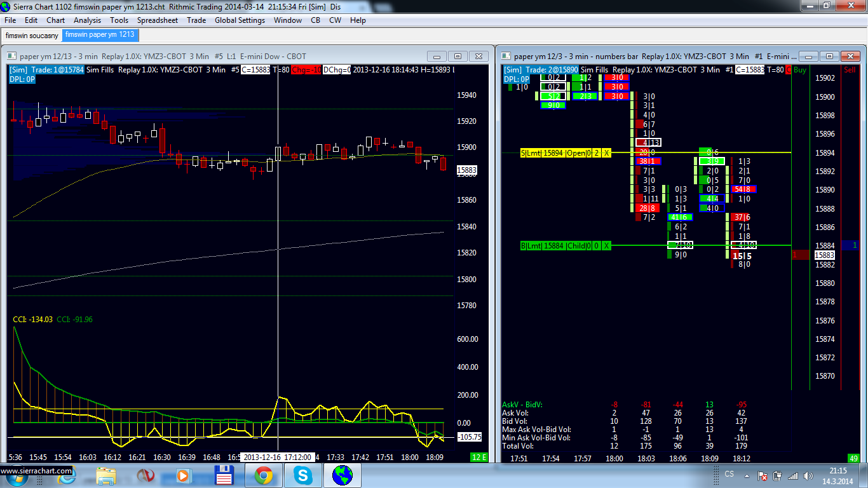Click the Max Ask Vol-Bid Vol row label
The height and width of the screenshot is (488, 868).
point(536,430)
